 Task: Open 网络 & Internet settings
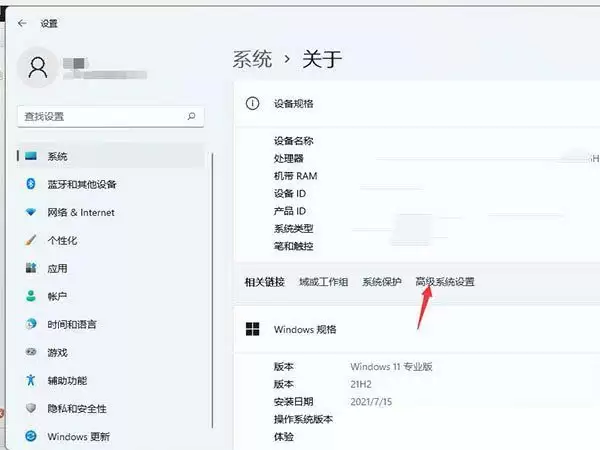point(81,212)
